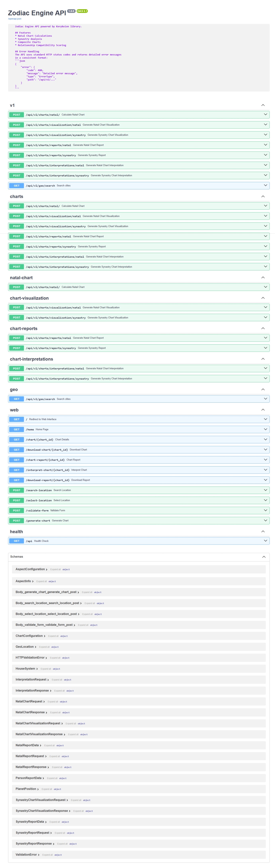Click Expand all next to HouseSystem
The width and height of the screenshot is (275, 868).
[46, 669]
